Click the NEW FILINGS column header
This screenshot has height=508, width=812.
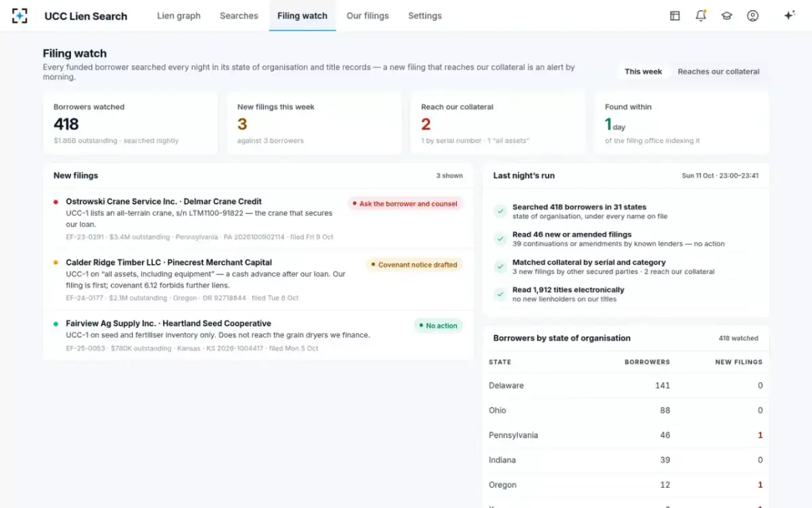[739, 362]
